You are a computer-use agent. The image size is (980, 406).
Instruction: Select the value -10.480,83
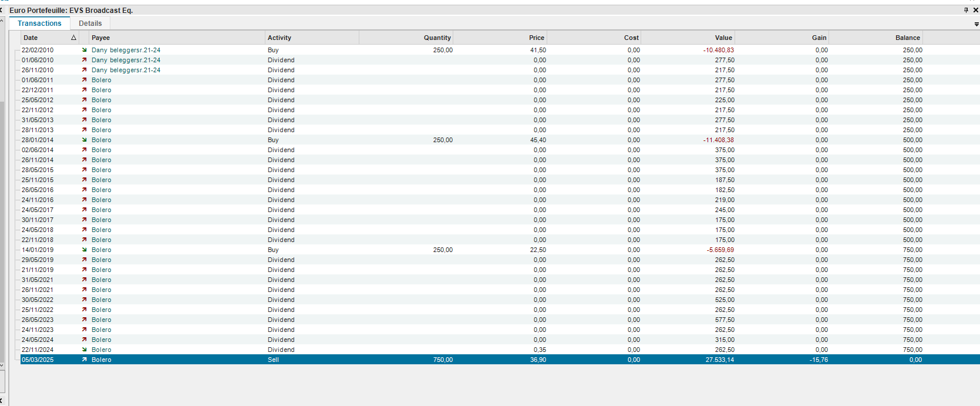(x=719, y=50)
